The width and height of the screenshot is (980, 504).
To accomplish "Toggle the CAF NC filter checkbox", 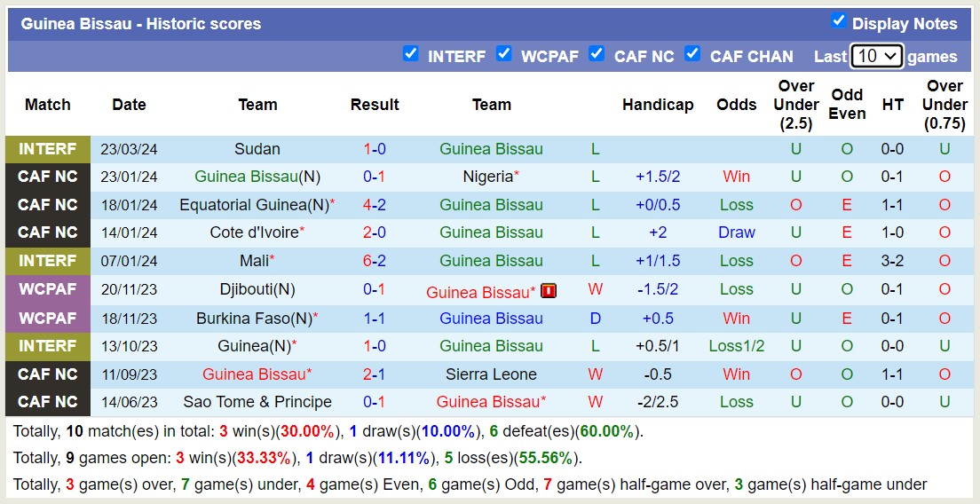I will coord(597,53).
